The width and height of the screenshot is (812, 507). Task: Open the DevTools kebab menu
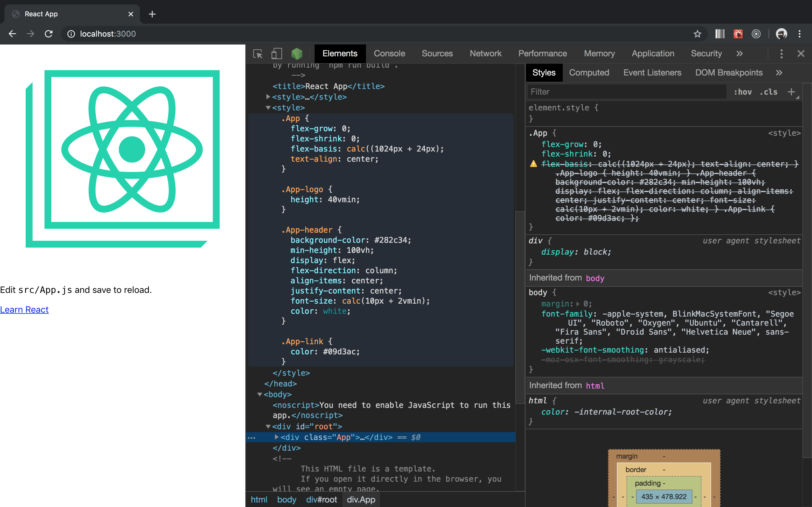point(782,54)
